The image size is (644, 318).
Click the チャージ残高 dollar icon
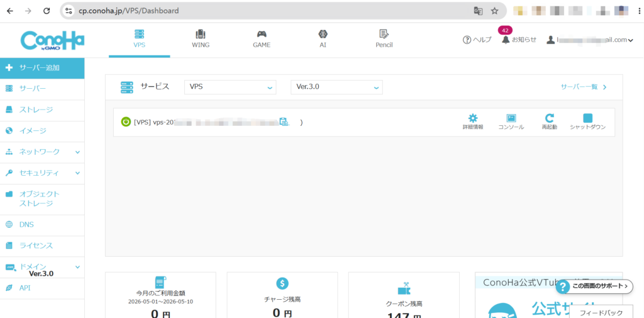pos(282,283)
